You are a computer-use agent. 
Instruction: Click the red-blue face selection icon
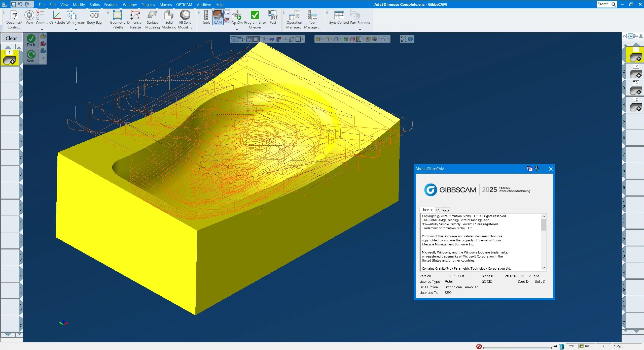(279, 39)
